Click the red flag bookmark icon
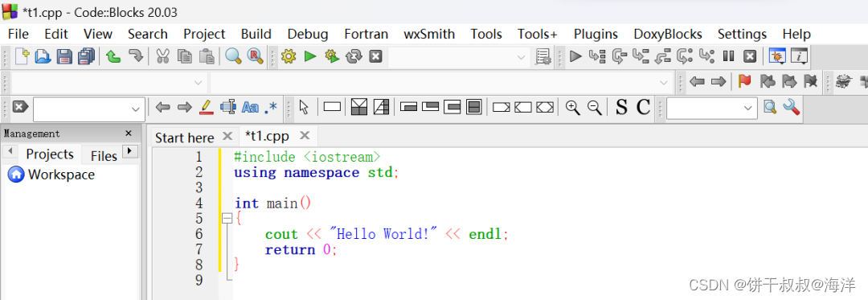 744,81
